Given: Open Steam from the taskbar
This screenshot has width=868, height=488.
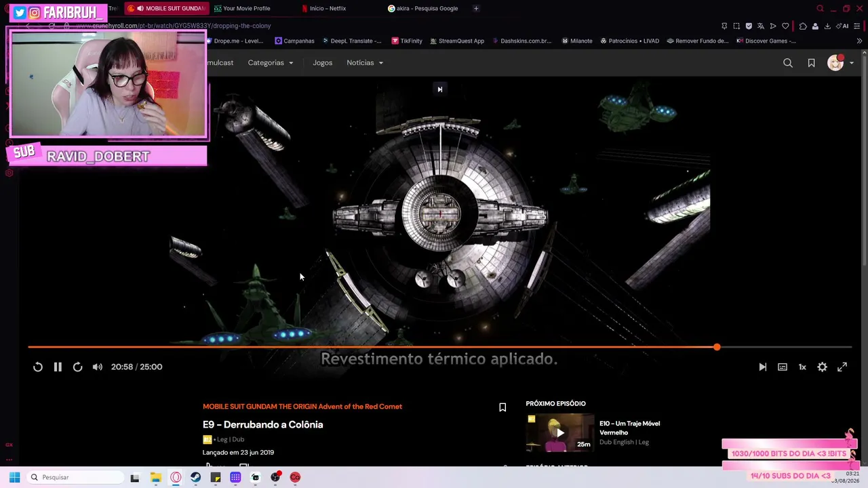Looking at the screenshot, I should [195, 477].
